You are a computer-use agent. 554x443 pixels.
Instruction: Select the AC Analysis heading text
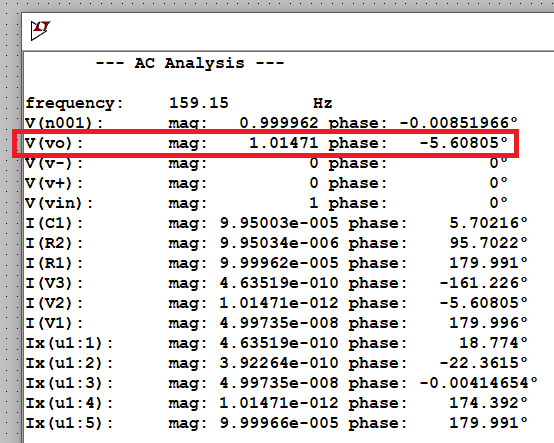[x=190, y=64]
